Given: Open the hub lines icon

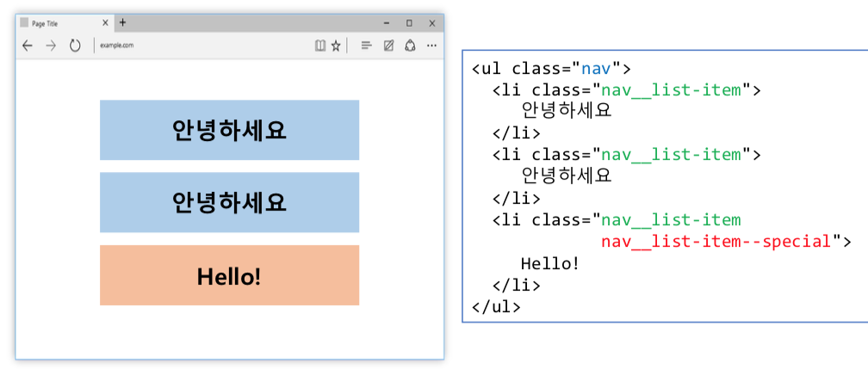Looking at the screenshot, I should [x=366, y=46].
